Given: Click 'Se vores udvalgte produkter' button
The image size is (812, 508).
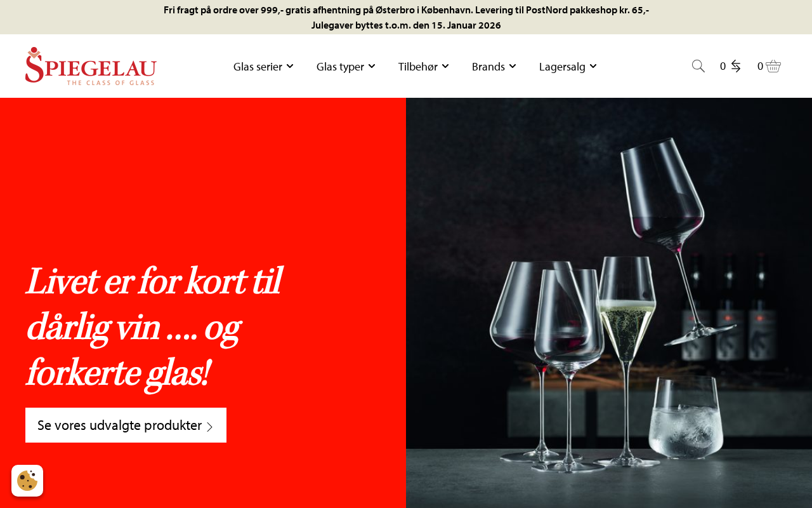Looking at the screenshot, I should point(126,425).
